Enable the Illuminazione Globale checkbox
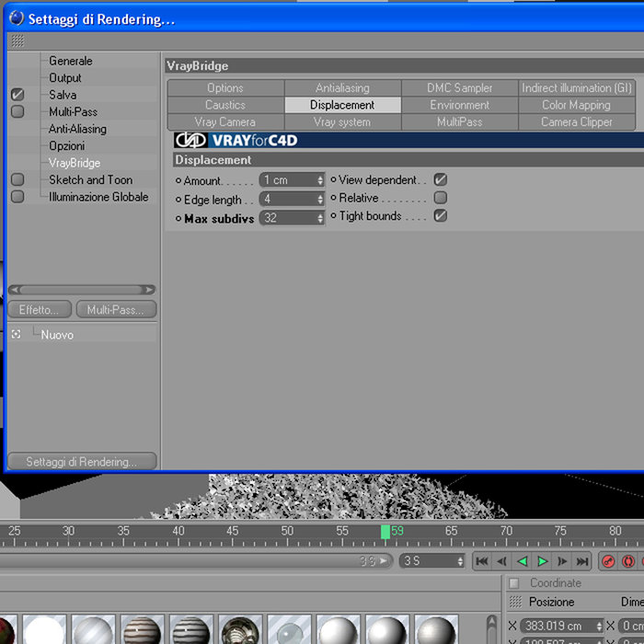This screenshot has width=644, height=644. pyautogui.click(x=17, y=196)
